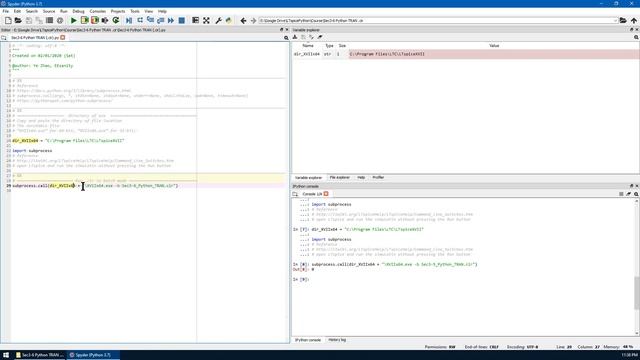Viewport: 640px width, 360px height.
Task: Select the IPython console bottom tab
Action: pyautogui.click(x=308, y=340)
